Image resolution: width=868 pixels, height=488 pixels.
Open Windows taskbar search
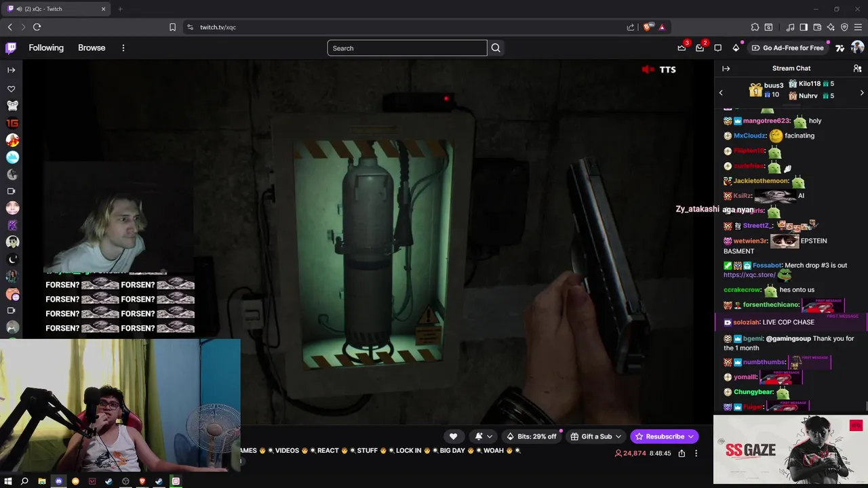coord(24,481)
